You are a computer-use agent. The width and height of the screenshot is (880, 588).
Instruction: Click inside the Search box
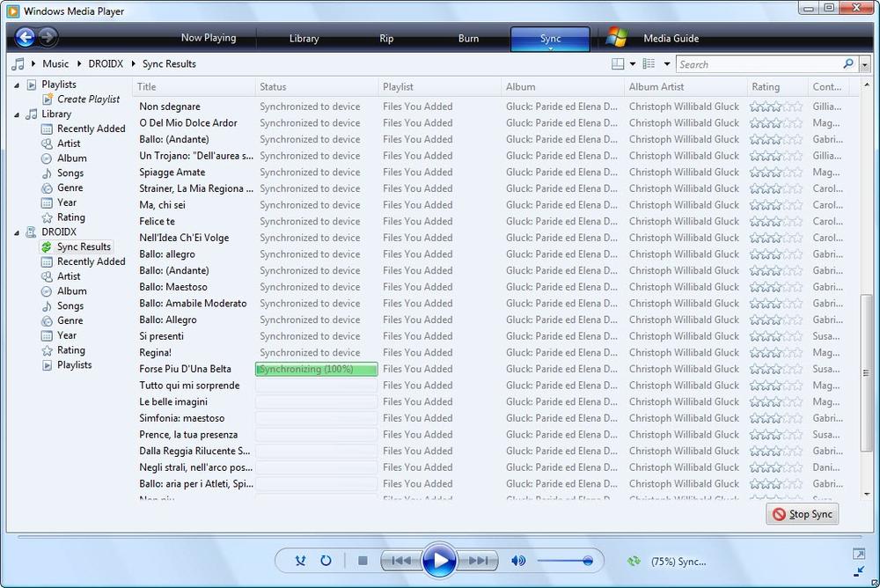click(757, 64)
